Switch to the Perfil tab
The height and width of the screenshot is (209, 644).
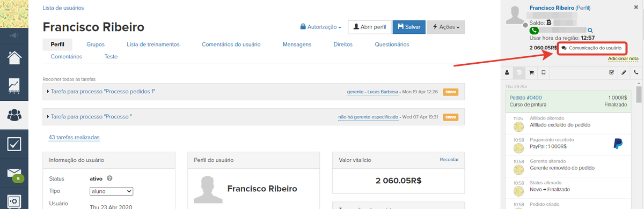point(57,44)
